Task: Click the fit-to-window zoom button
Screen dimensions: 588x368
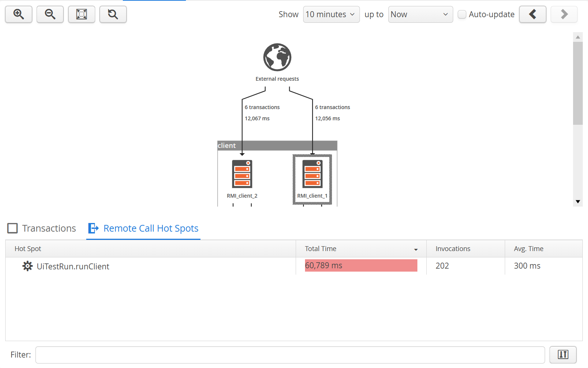Action: point(81,14)
